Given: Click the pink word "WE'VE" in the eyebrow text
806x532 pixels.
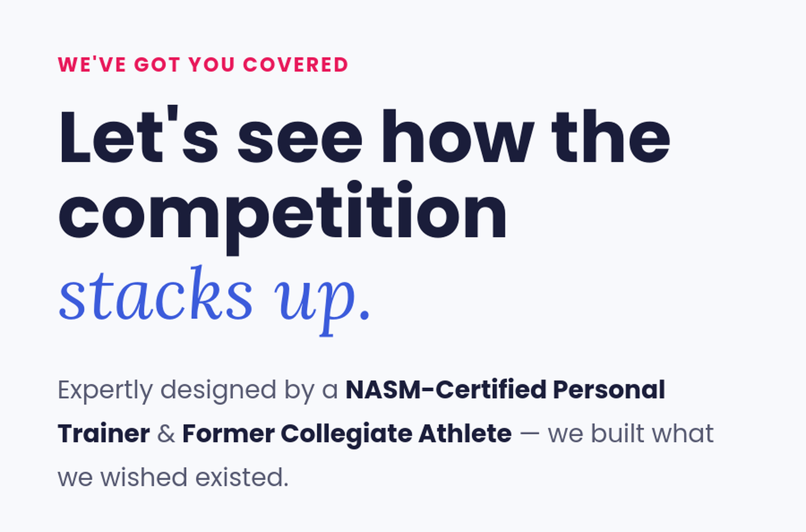Looking at the screenshot, I should [x=92, y=65].
